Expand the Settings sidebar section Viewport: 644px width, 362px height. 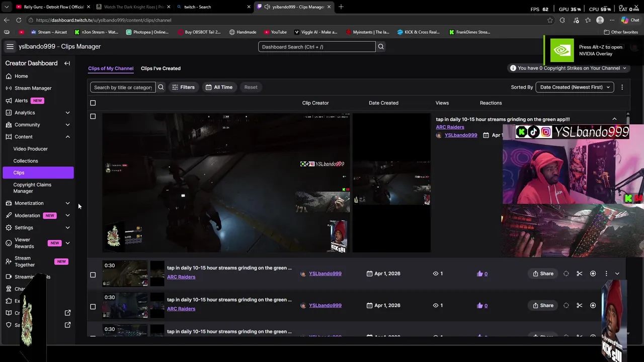(67, 228)
